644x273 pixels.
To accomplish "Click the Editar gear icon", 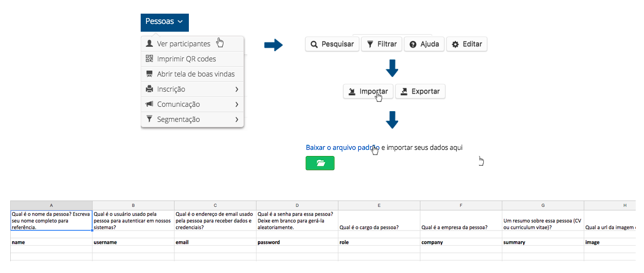I will coord(455,44).
